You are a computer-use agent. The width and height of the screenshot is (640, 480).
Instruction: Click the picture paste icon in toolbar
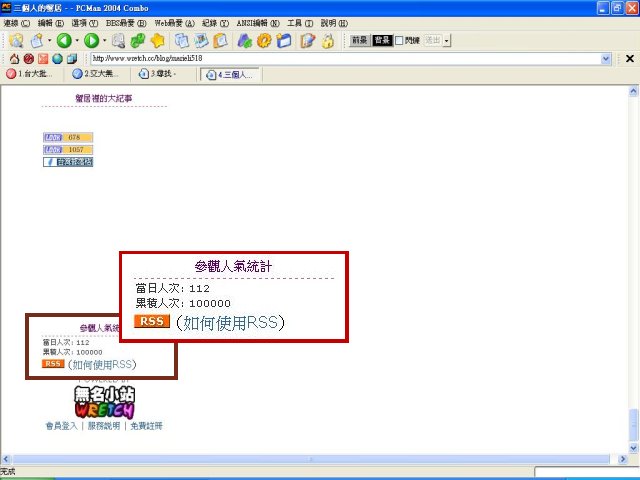(201, 40)
